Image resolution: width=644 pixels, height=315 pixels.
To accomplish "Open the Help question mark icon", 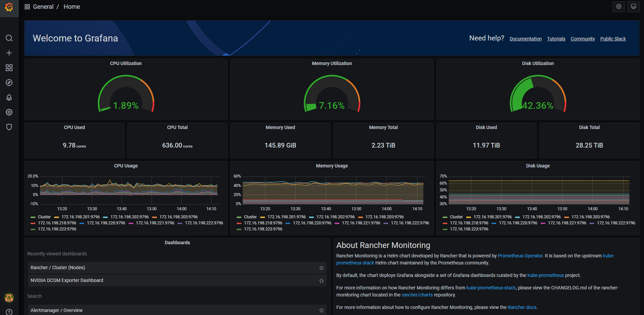I will click(x=9, y=312).
